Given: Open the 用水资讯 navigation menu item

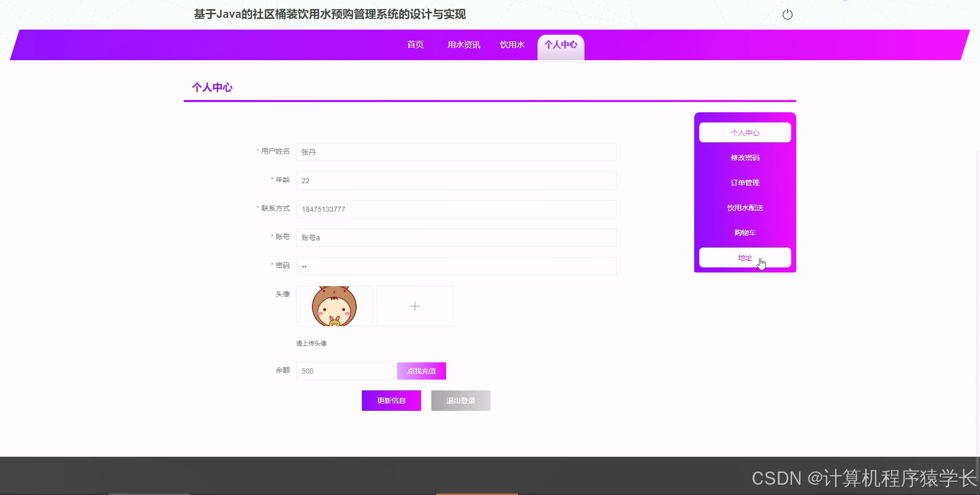Looking at the screenshot, I should [x=463, y=45].
